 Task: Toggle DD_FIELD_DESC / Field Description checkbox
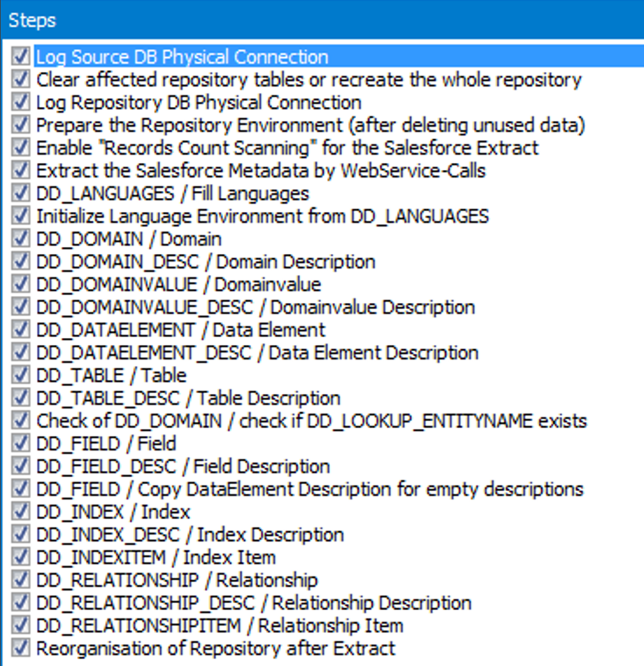pyautogui.click(x=20, y=467)
